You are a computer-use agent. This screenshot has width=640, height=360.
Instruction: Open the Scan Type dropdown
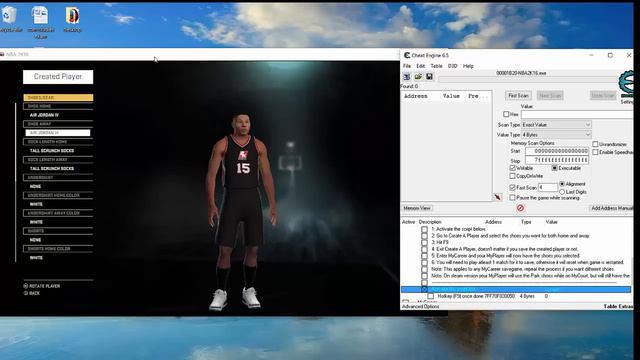pyautogui.click(x=556, y=124)
